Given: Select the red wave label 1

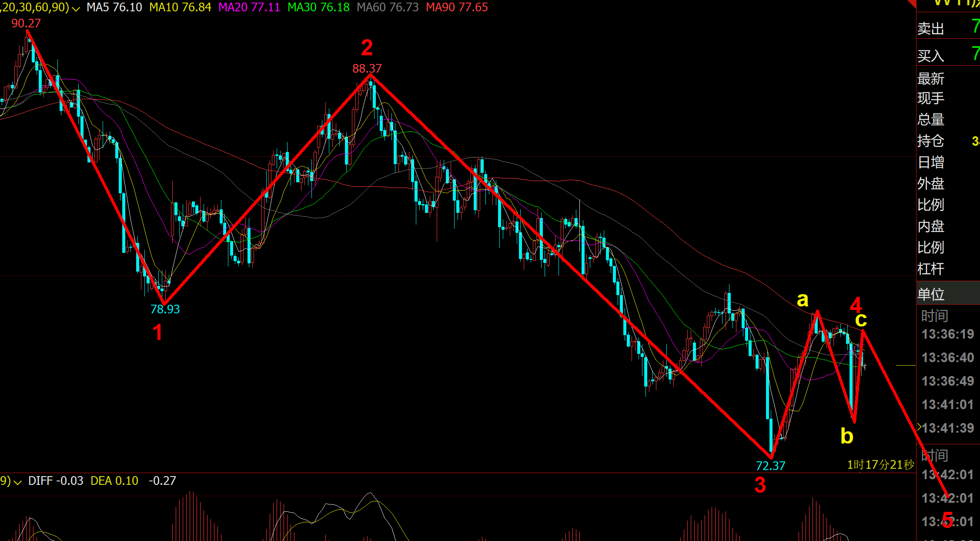Looking at the screenshot, I should coord(157,333).
